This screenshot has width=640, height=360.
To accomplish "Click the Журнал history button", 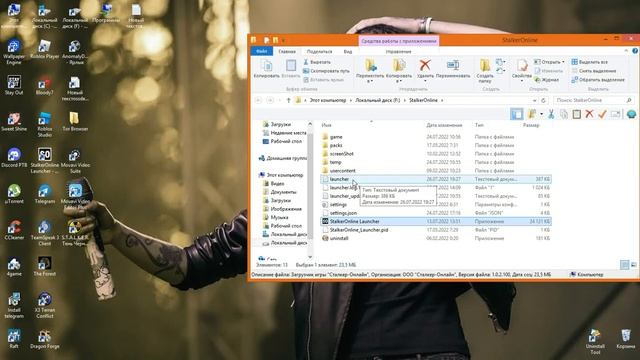I will (x=547, y=80).
